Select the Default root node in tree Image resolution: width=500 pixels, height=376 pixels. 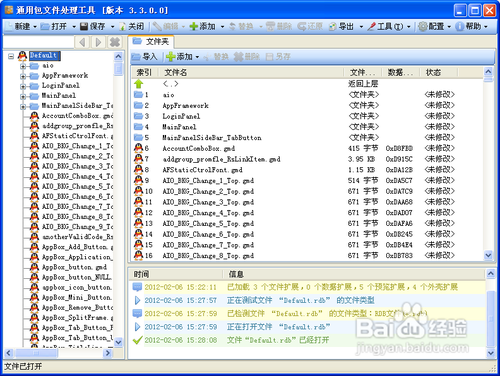tap(44, 56)
